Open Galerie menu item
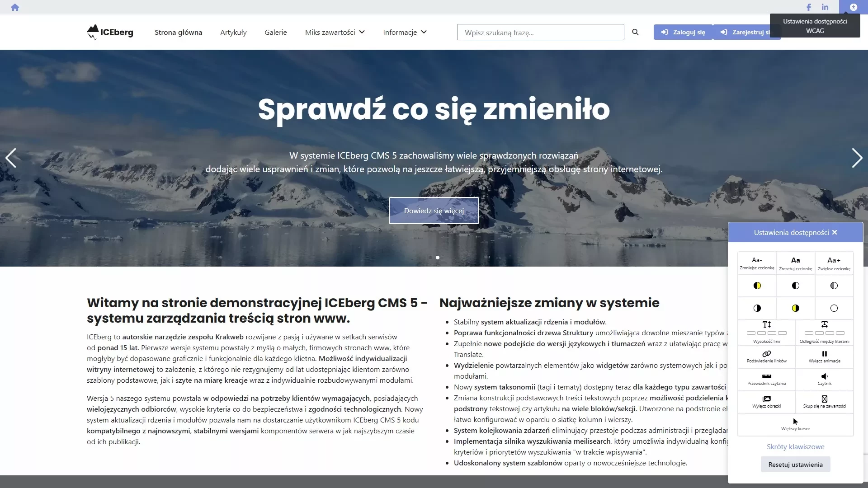This screenshot has height=488, width=868. (x=276, y=32)
